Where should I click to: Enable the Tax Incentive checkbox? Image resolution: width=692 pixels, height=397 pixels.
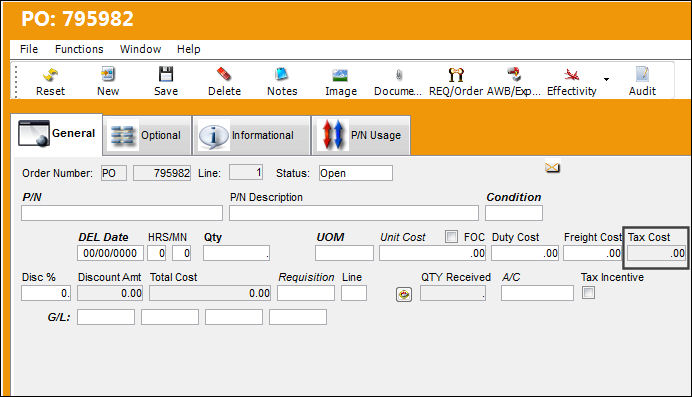pos(588,293)
